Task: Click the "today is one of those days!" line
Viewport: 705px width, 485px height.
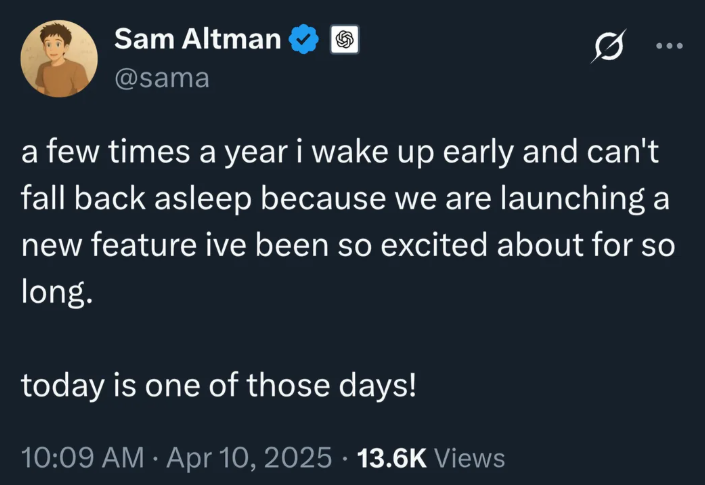Action: [x=218, y=385]
